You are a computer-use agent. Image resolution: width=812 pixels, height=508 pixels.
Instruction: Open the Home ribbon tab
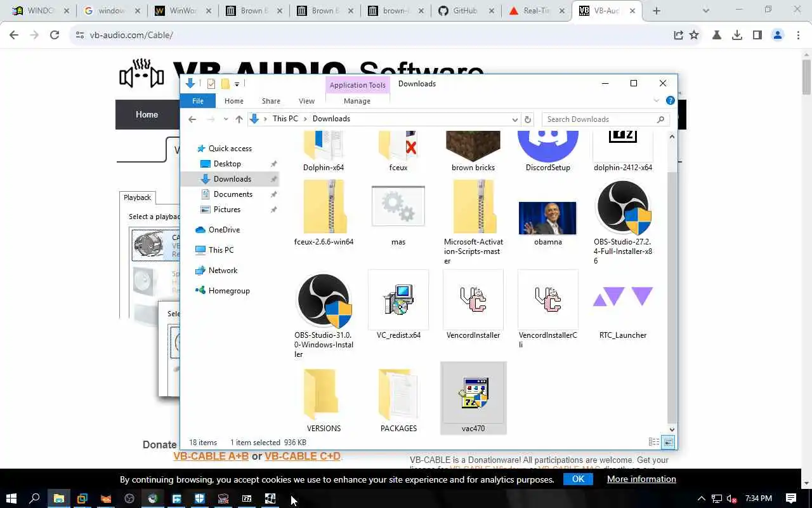coord(234,101)
